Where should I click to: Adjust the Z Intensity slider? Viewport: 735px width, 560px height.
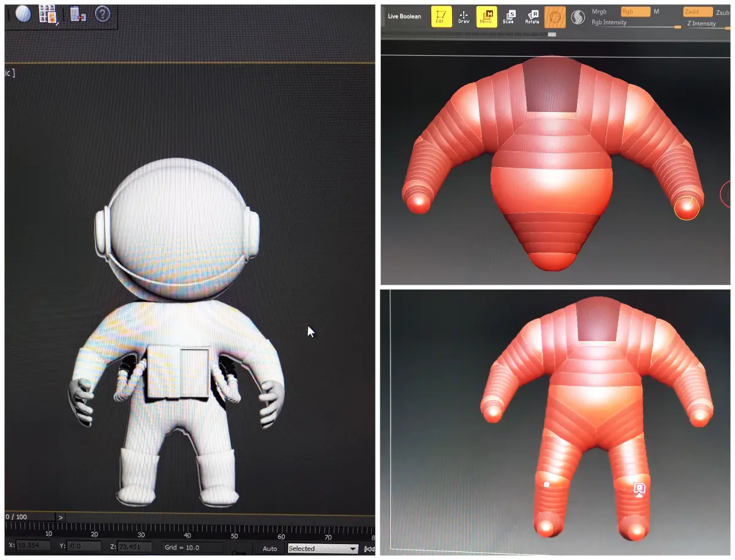click(708, 24)
